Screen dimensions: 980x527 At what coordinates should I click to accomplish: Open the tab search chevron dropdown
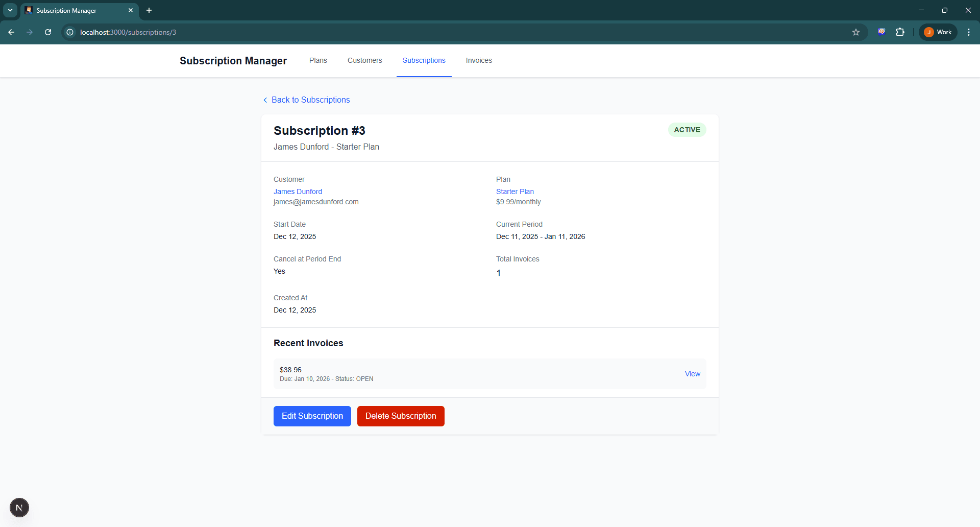click(x=10, y=10)
